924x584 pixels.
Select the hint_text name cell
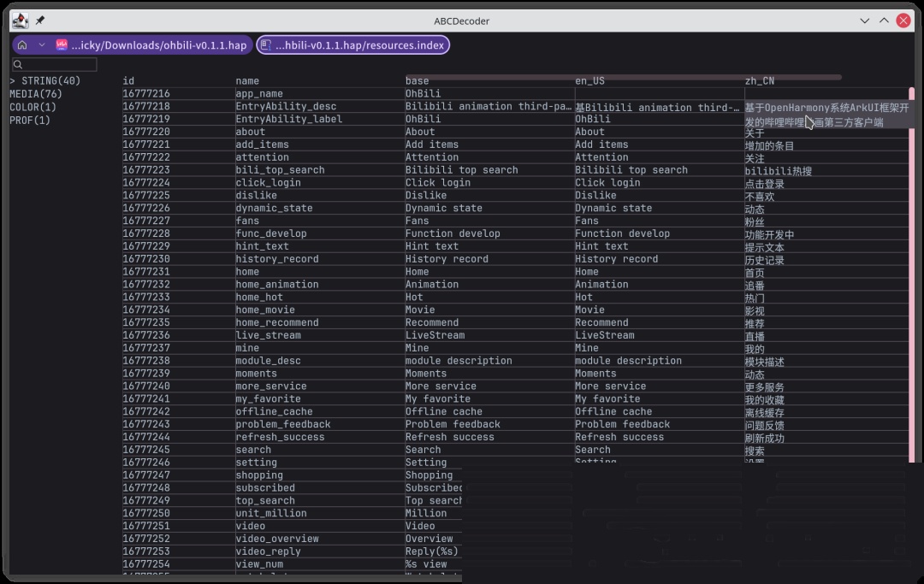click(x=263, y=246)
